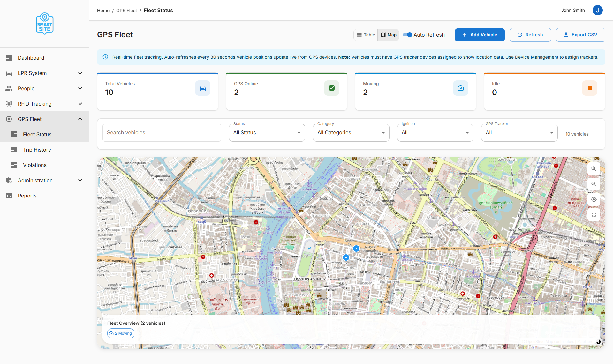Focus the Search vehicles field
Screen dimensions: 613x364
(162, 133)
